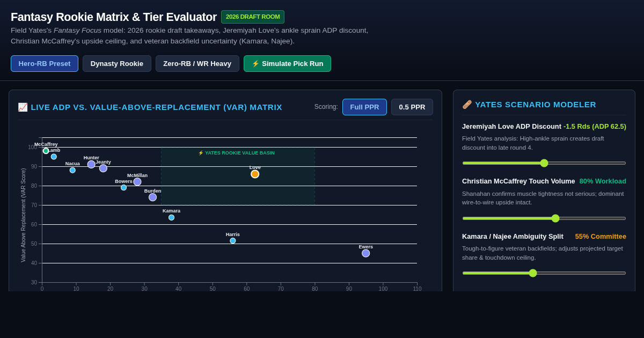This screenshot has height=338, width=644.
Task: Click the "Jeremiyah Love ADP Discount" label
Action: coord(511,127)
